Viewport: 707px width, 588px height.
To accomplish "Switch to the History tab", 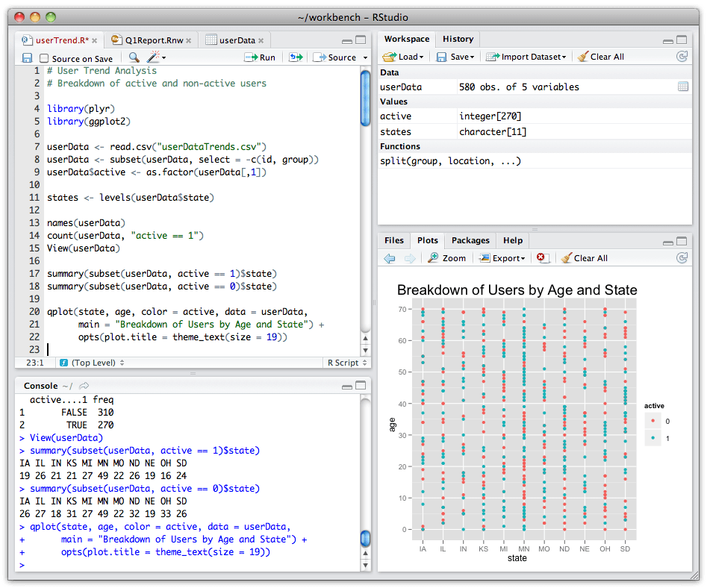I will 458,39.
